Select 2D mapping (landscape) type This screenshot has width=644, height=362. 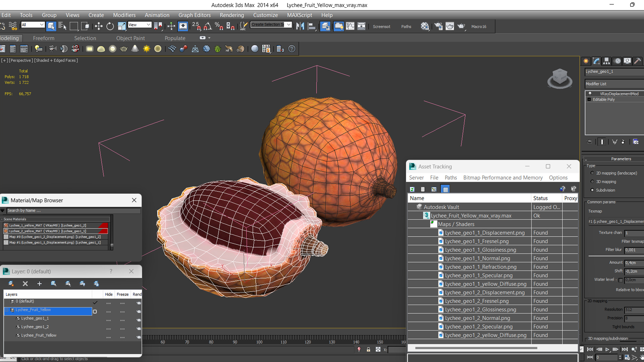pos(592,173)
